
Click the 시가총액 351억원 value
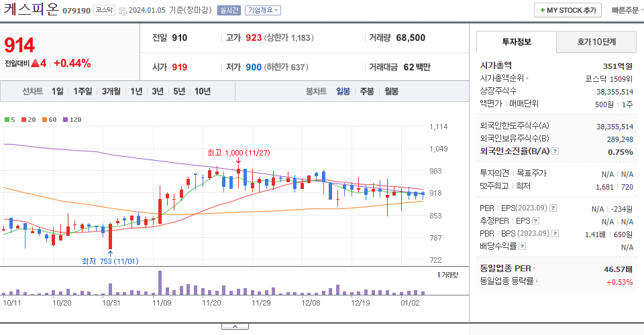[618, 66]
